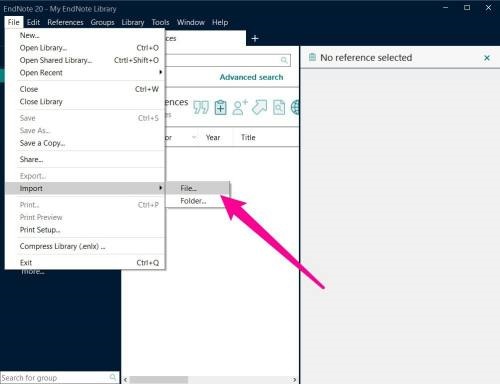The image size is (500, 384).
Task: Click the partially visible globe online search icon
Action: pyautogui.click(x=295, y=107)
